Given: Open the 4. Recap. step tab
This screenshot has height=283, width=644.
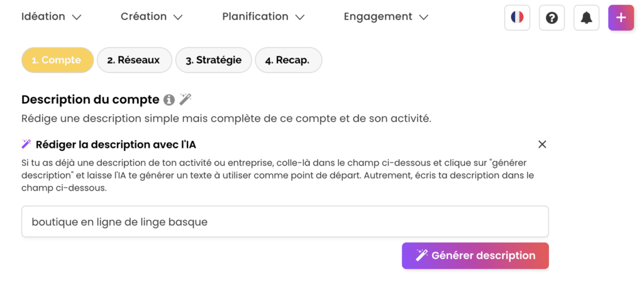Looking at the screenshot, I should click(x=287, y=60).
